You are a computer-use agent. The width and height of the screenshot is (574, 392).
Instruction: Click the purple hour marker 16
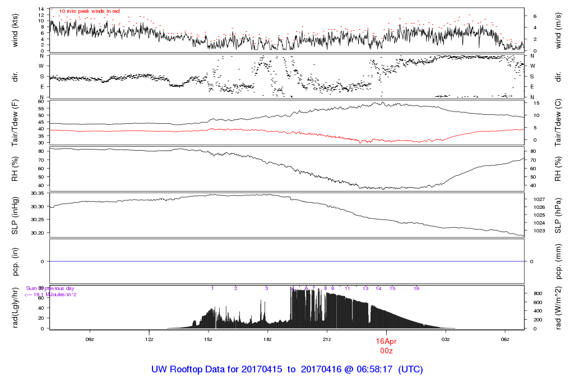tap(416, 288)
